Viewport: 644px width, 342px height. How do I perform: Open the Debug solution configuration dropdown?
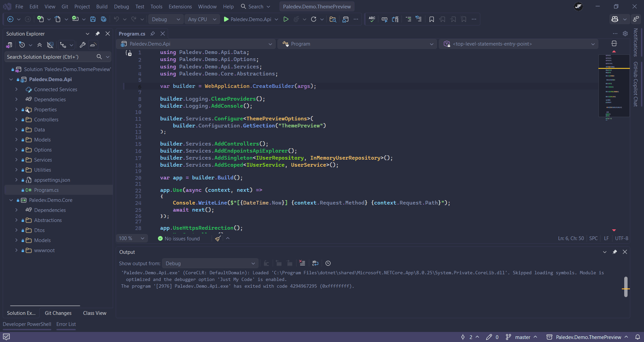coord(166,19)
